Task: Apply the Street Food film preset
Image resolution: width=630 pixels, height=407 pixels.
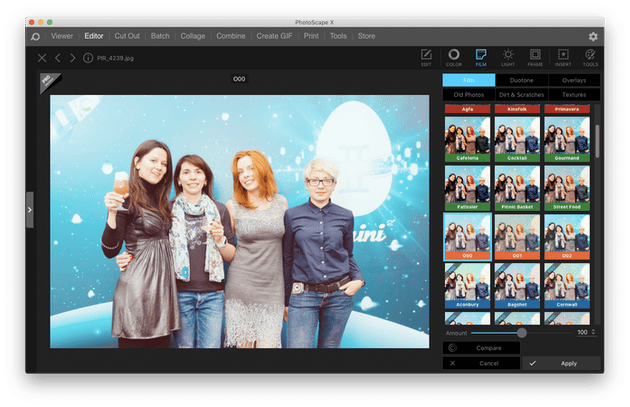Action: click(567, 188)
